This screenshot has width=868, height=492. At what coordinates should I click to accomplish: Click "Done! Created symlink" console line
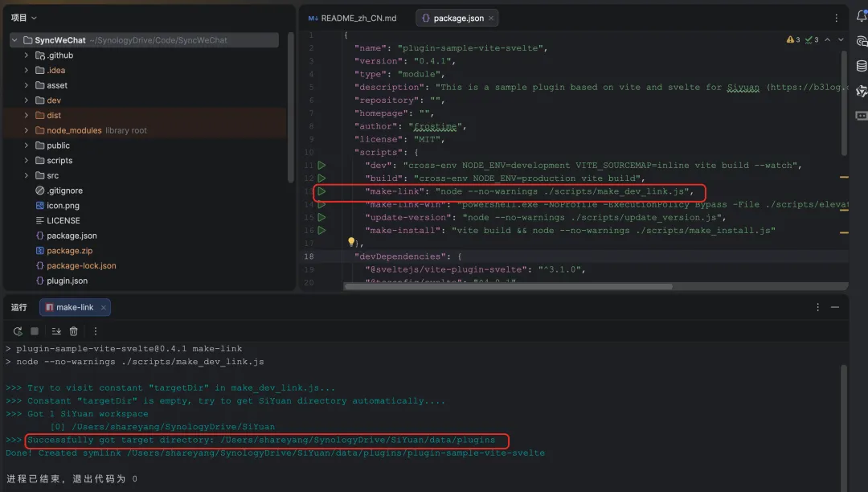click(x=275, y=453)
